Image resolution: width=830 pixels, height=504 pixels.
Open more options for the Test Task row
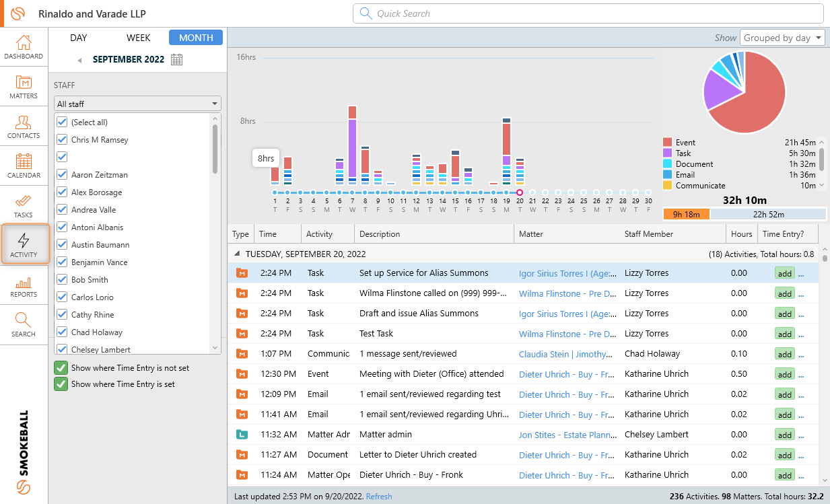pyautogui.click(x=801, y=334)
